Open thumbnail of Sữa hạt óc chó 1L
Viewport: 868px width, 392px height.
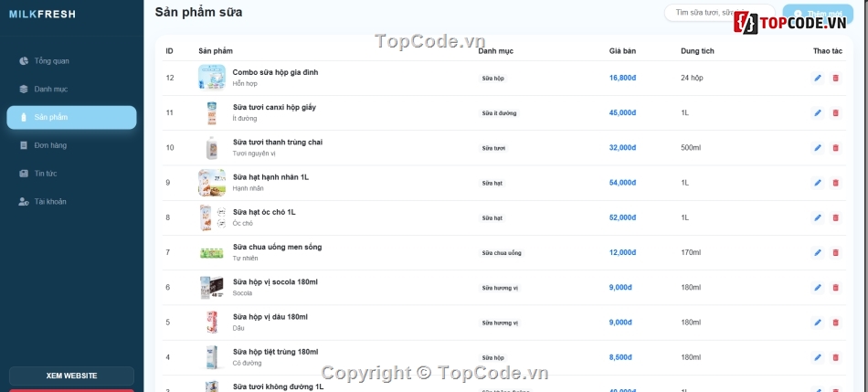(x=213, y=217)
